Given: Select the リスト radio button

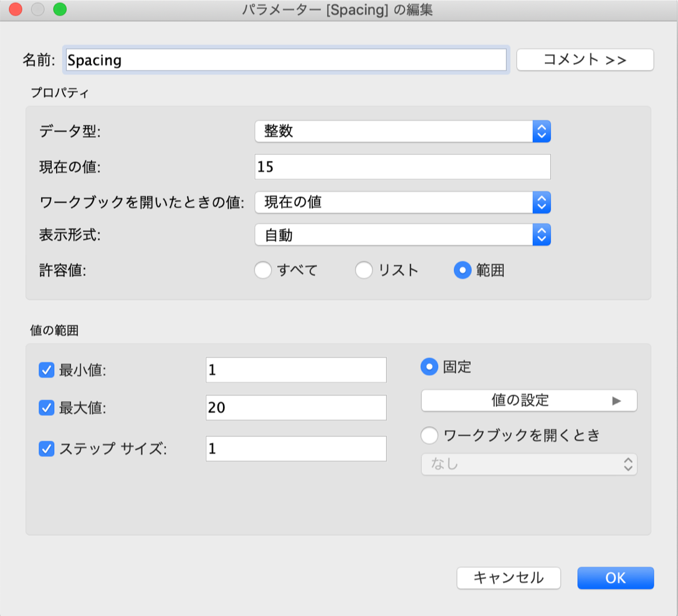Looking at the screenshot, I should tap(364, 271).
